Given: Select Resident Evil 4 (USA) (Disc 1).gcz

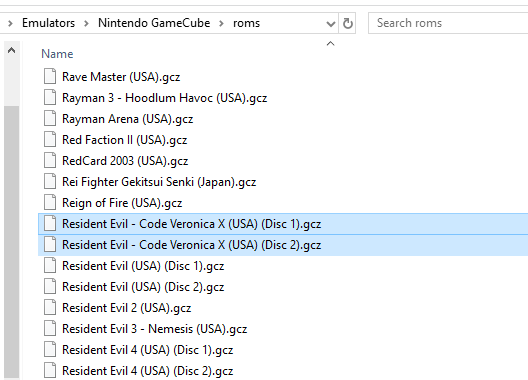Looking at the screenshot, I should 147,350.
